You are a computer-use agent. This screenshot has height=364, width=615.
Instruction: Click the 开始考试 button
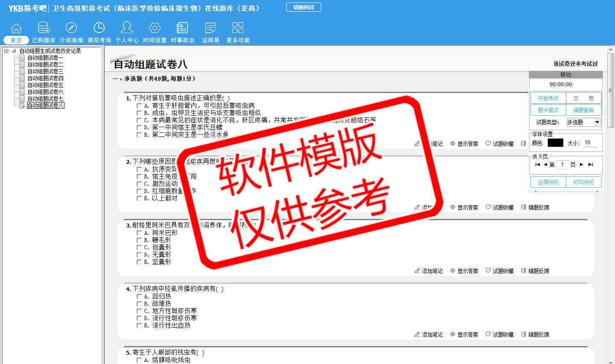coord(548,98)
